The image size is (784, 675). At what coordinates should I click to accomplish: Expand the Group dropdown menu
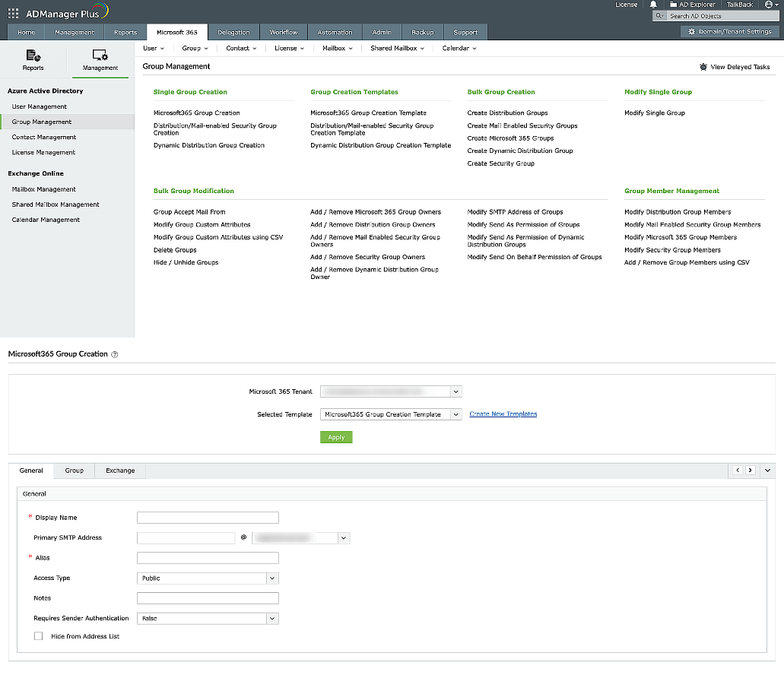pos(195,49)
